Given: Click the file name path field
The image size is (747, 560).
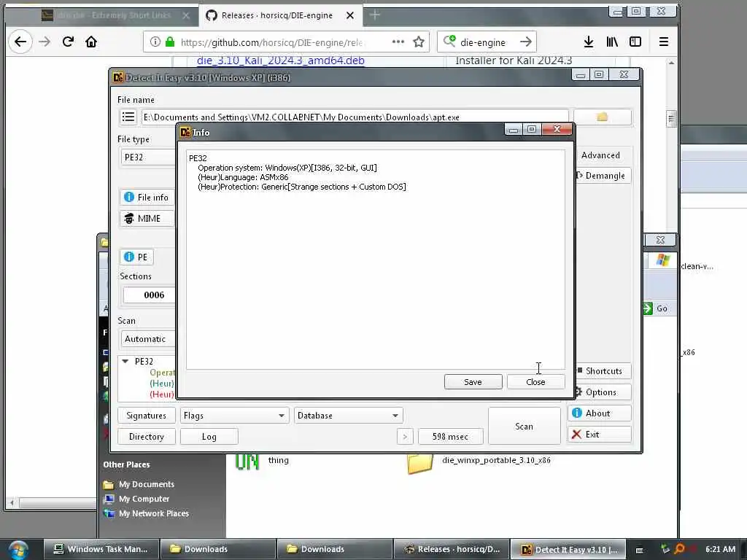Looking at the screenshot, I should point(355,117).
